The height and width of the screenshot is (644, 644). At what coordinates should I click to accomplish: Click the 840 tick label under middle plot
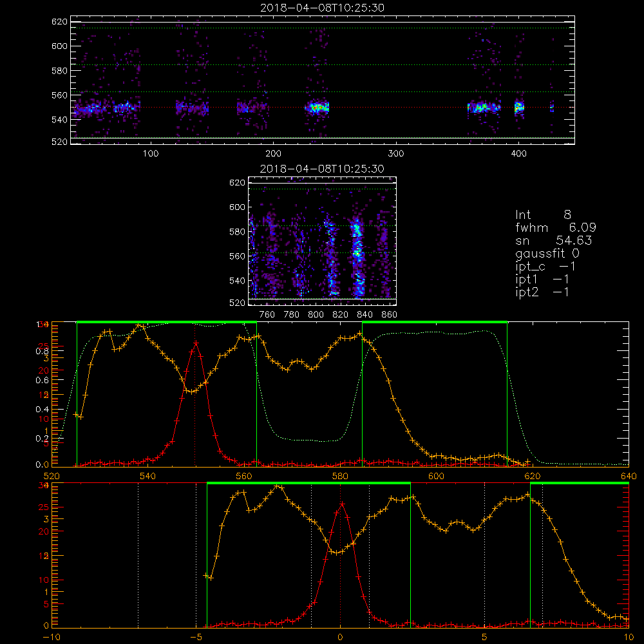point(365,315)
